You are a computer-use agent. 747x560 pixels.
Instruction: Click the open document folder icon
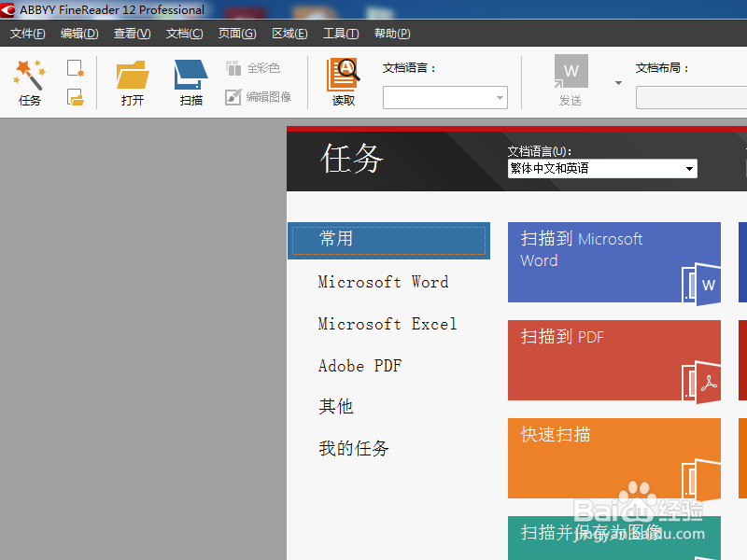pos(76,97)
